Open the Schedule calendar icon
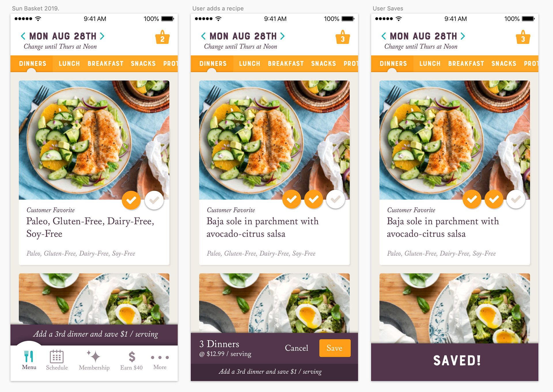553x392 pixels. point(57,357)
